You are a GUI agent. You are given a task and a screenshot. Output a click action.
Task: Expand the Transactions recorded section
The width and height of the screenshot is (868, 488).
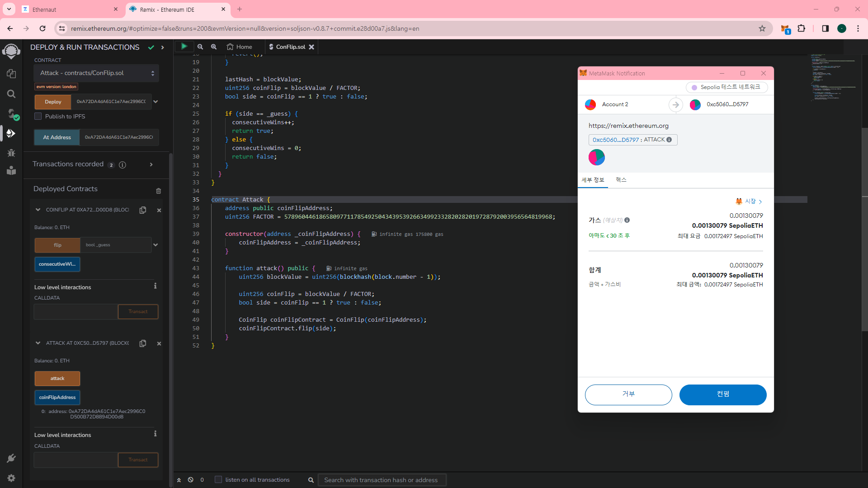coord(151,164)
